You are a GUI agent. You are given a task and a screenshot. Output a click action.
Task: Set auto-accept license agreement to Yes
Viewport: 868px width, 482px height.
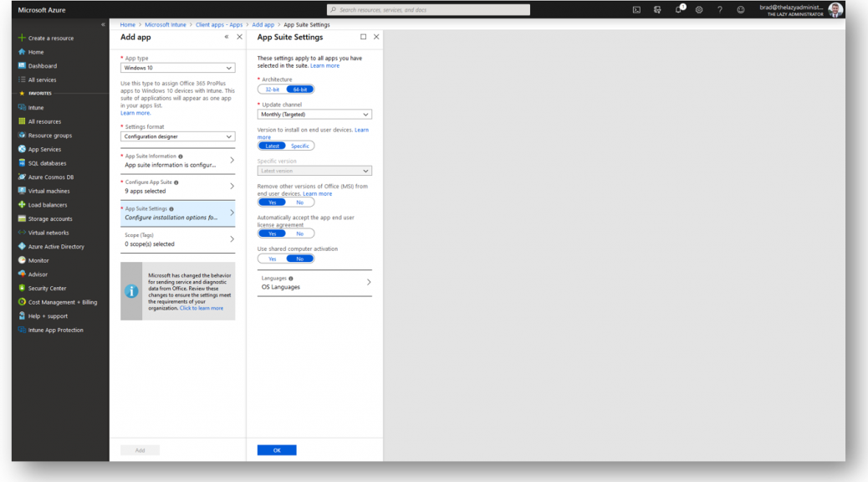tap(272, 233)
